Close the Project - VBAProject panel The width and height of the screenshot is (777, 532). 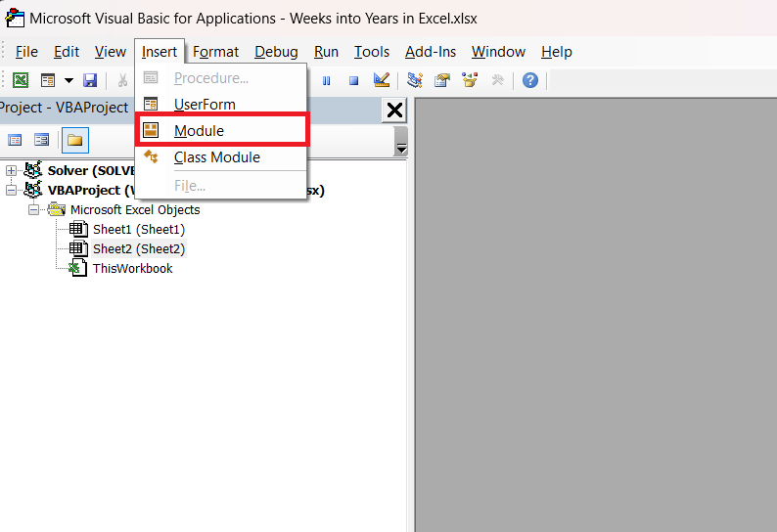coord(394,110)
